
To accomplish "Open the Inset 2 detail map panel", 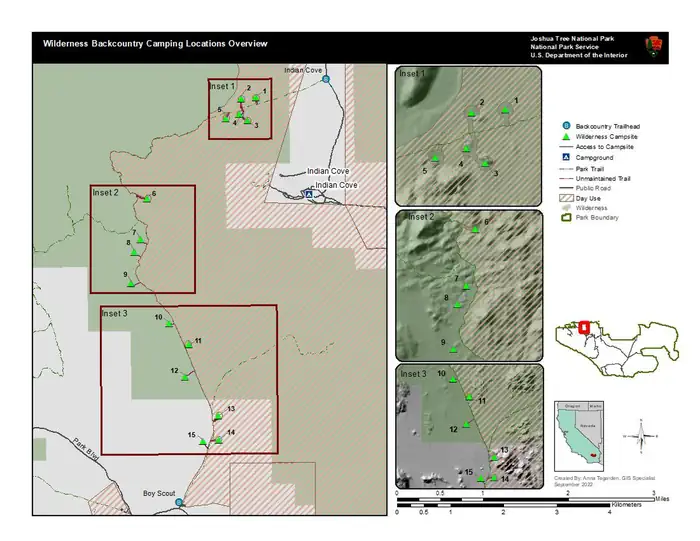I will [469, 286].
